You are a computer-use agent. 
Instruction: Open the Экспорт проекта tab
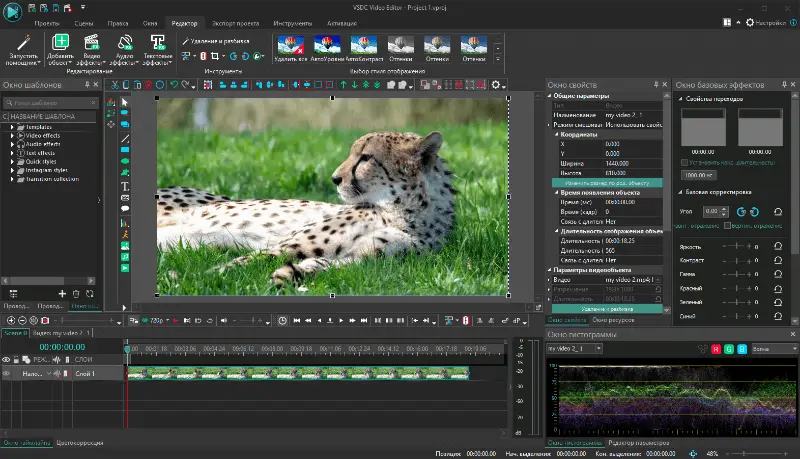(x=236, y=23)
